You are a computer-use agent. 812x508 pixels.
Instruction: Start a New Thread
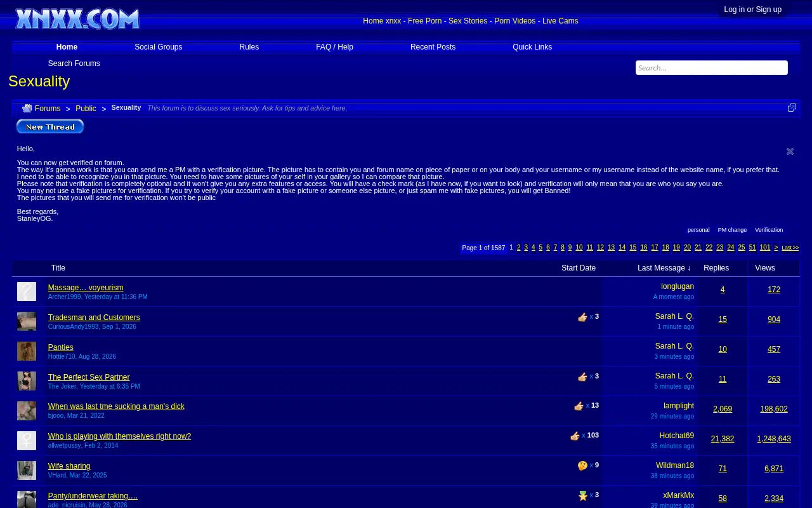tap(50, 126)
